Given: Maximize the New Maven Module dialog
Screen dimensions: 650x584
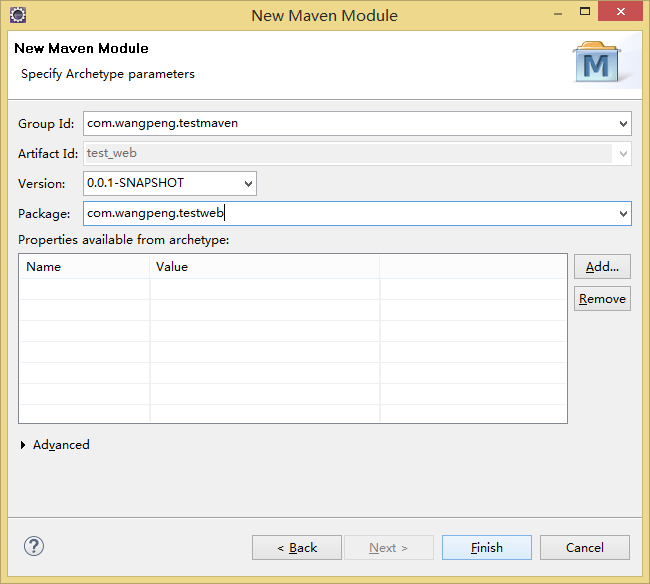Looking at the screenshot, I should coord(585,12).
